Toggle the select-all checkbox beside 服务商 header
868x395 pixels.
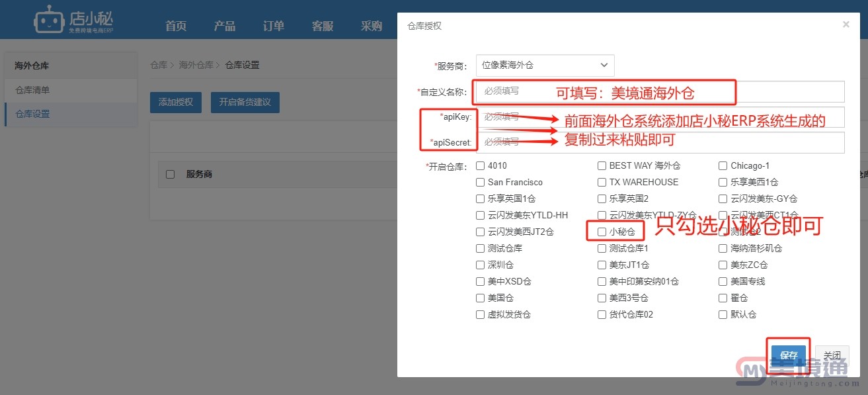pyautogui.click(x=170, y=174)
